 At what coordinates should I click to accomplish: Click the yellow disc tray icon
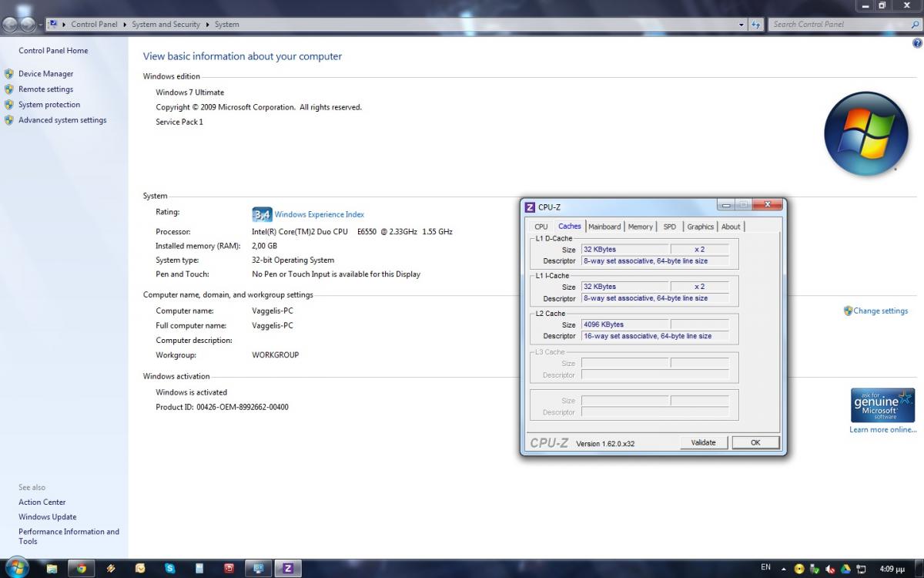[x=801, y=569]
